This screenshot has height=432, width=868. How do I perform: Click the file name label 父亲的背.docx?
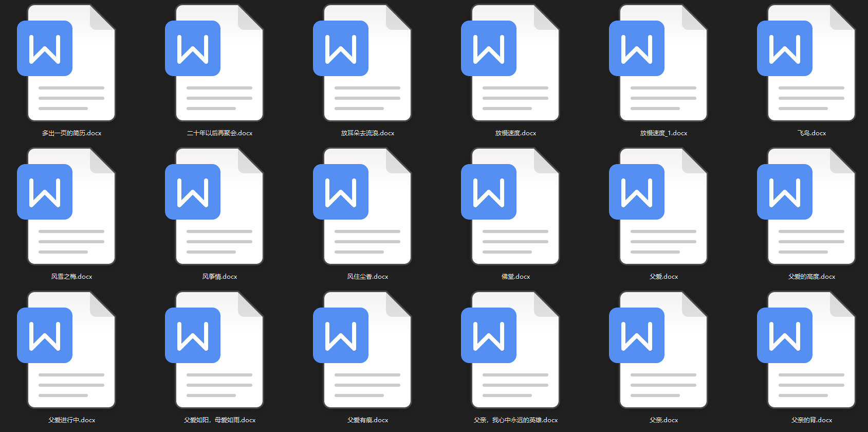coord(812,420)
